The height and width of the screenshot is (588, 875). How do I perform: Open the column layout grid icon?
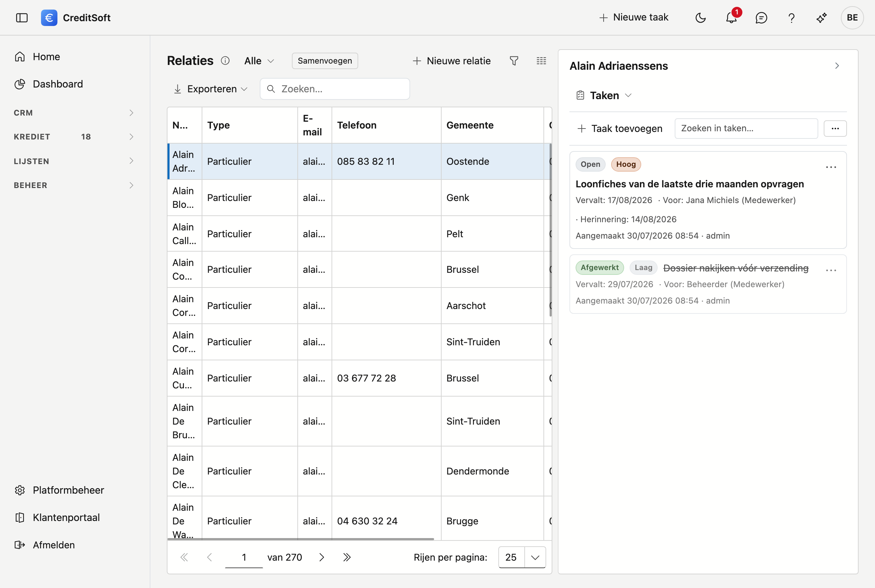tap(541, 61)
